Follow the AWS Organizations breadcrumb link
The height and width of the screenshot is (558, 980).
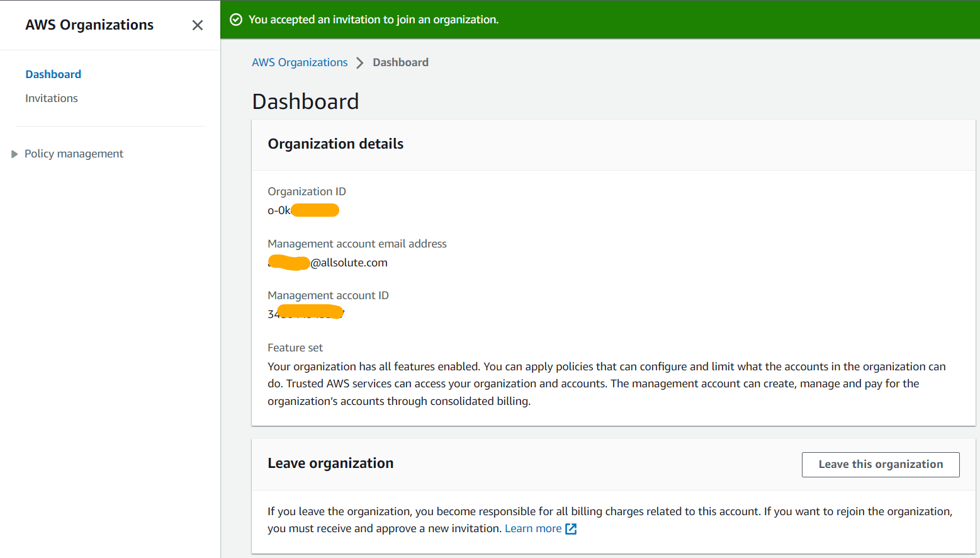[300, 62]
